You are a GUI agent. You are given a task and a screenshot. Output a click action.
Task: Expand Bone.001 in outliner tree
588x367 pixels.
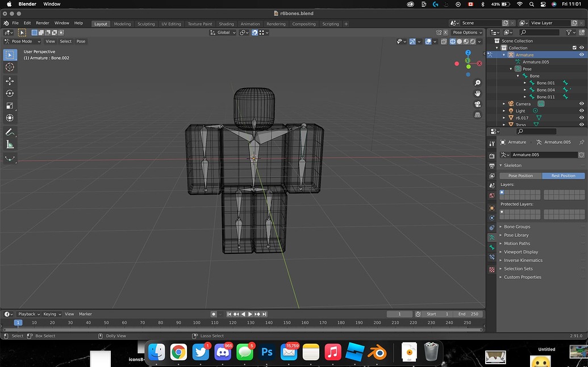click(524, 83)
